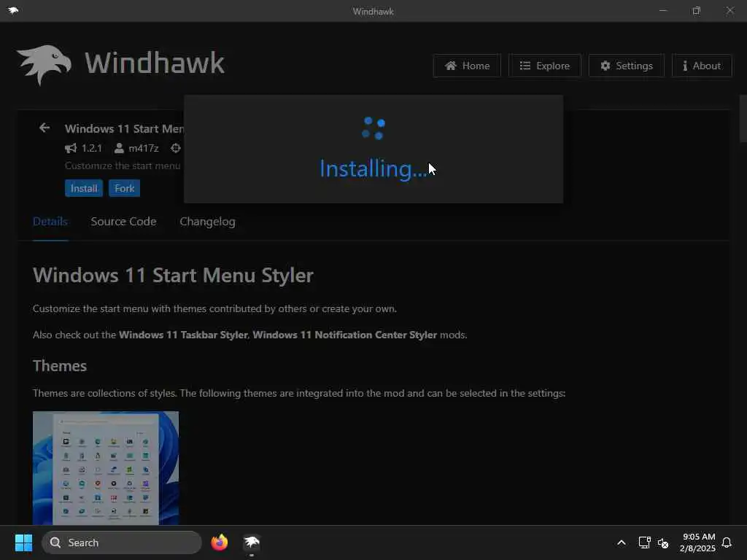
Task: Fork the Start Menu Styler mod
Action: pyautogui.click(x=124, y=188)
